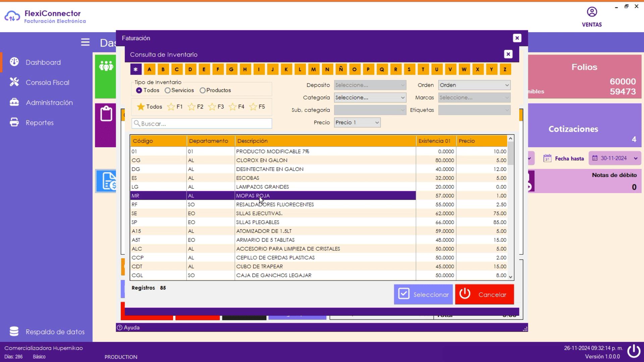Select the Servicios radio button

pos(167,90)
